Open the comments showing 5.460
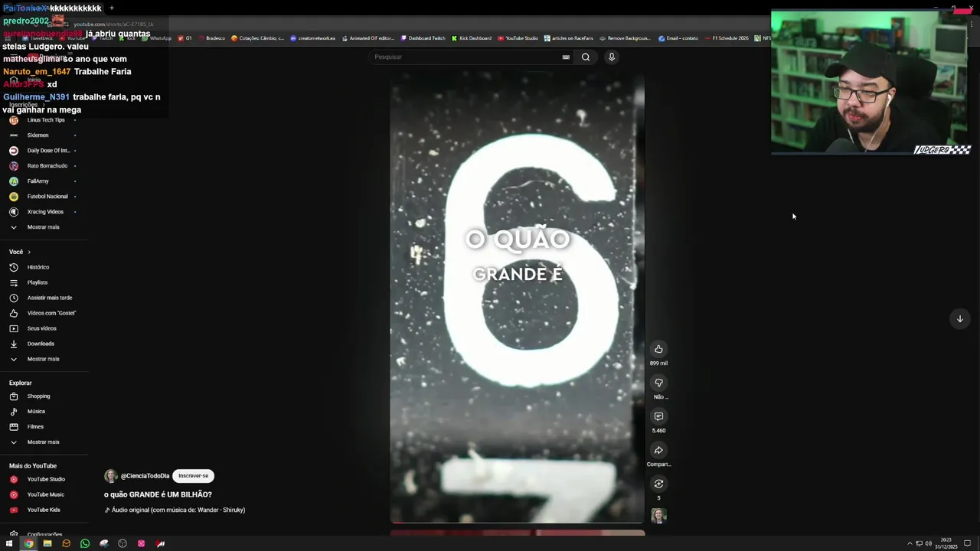Viewport: 980px width, 551px height. [658, 416]
